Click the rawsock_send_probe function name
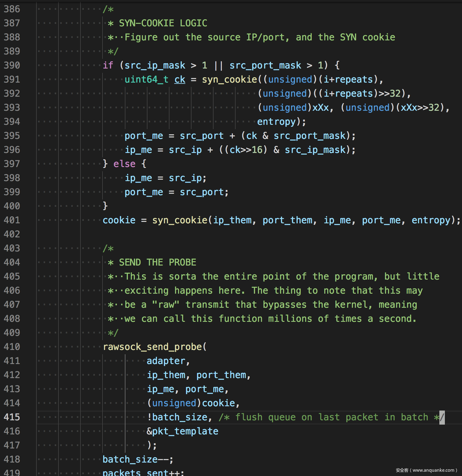The height and width of the screenshot is (476, 462). [x=152, y=347]
